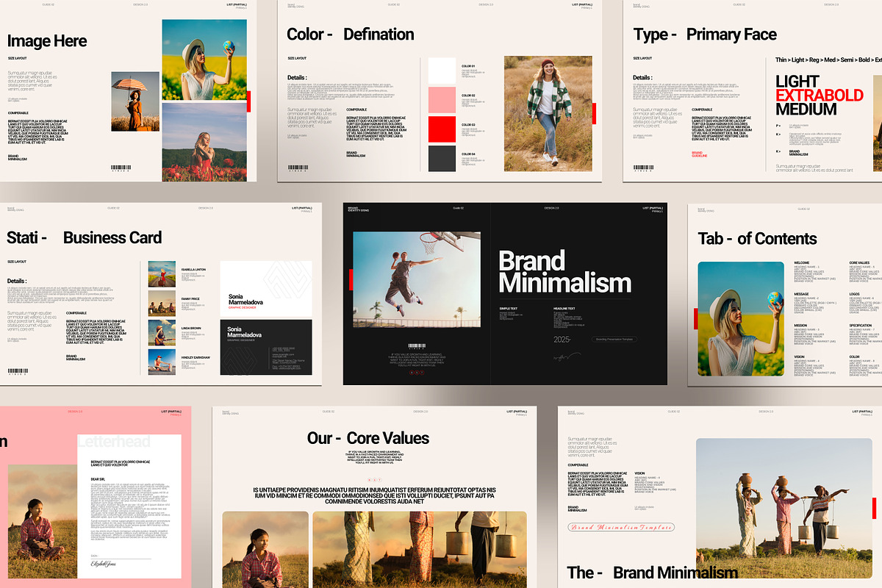
Task: Click the Stati - Business Card heading
Action: 85,238
